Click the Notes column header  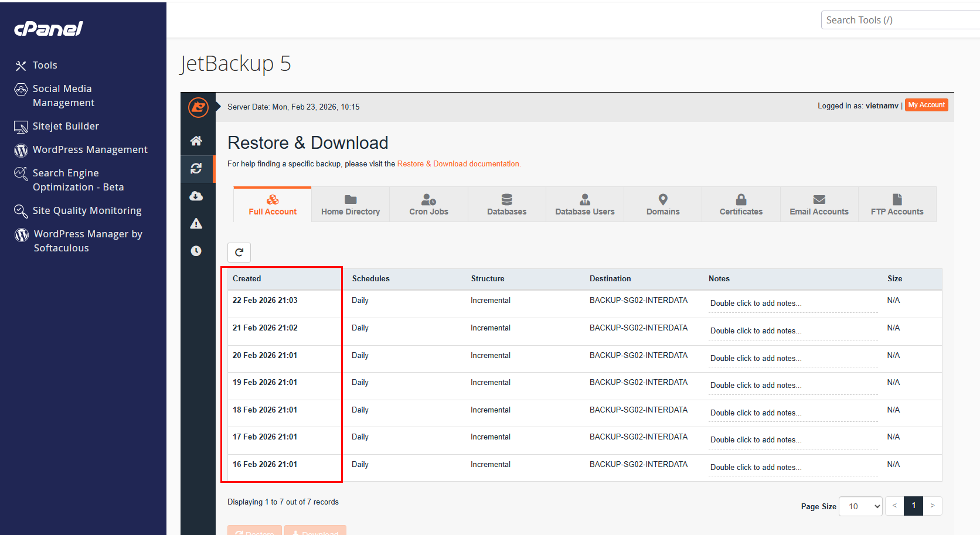click(719, 279)
